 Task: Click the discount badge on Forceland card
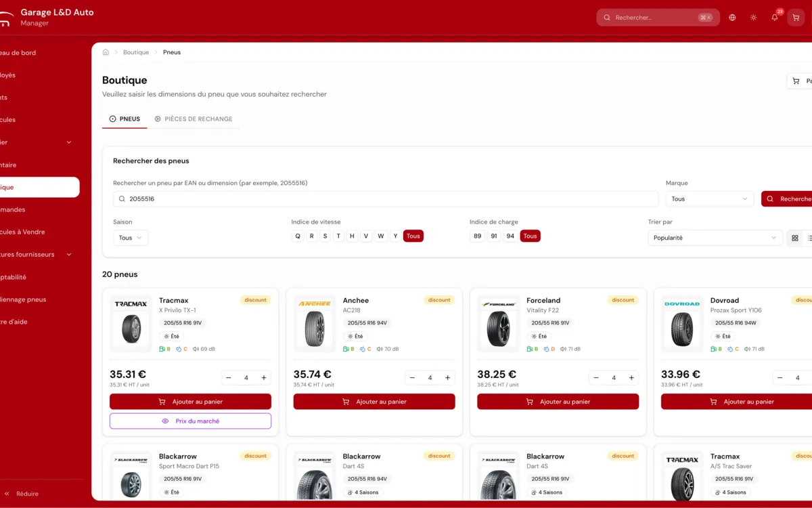point(623,300)
